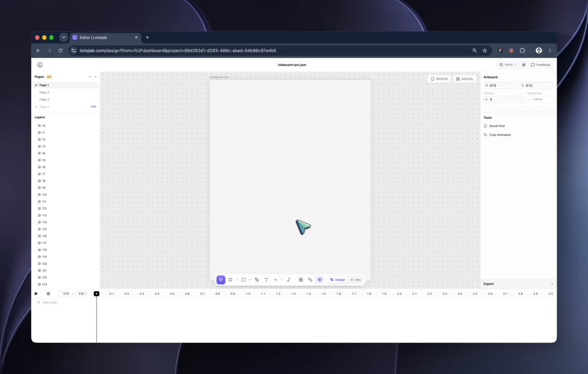The width and height of the screenshot is (588, 374).
Task: Reload the browser page
Action: pos(60,51)
